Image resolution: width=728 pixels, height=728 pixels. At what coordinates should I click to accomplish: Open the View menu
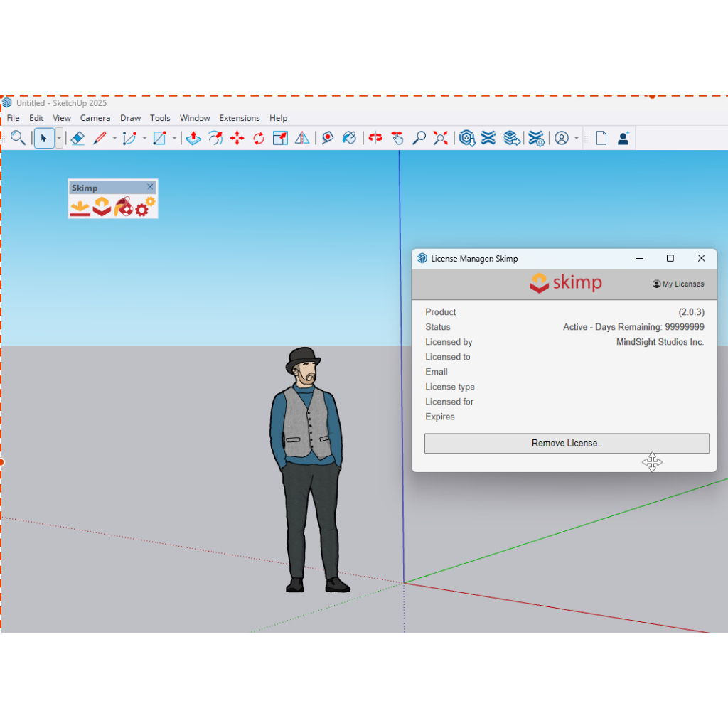62,118
